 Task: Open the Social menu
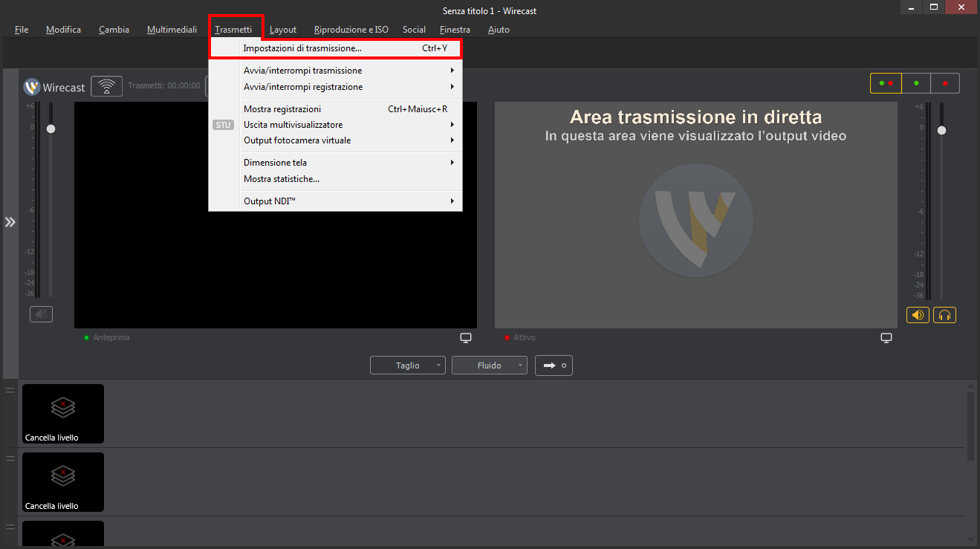[x=414, y=30]
